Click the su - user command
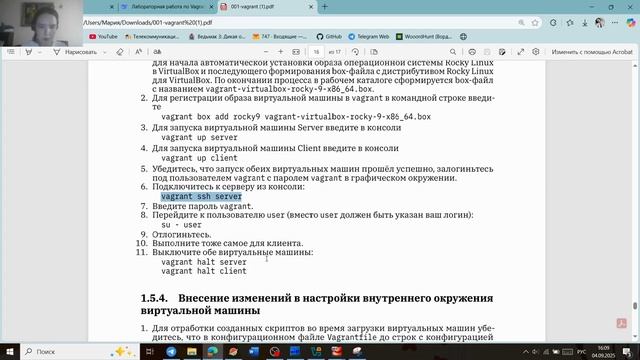This screenshot has height=360, width=640. (181, 225)
